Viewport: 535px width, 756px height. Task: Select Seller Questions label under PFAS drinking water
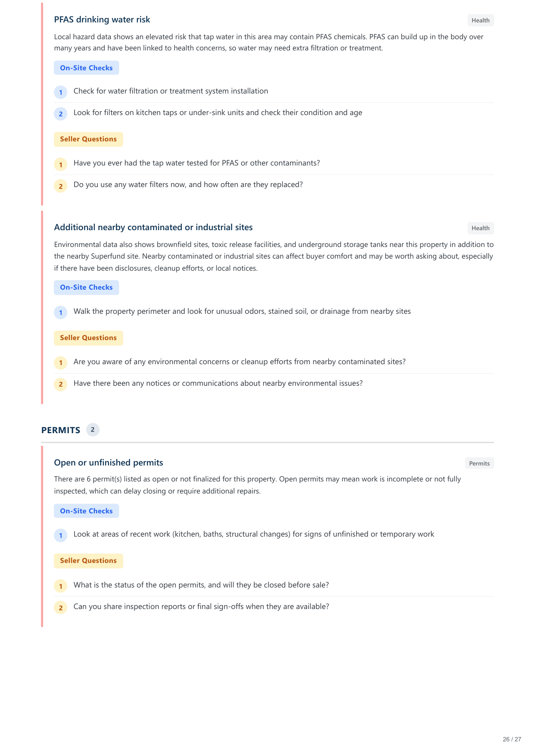88,139
